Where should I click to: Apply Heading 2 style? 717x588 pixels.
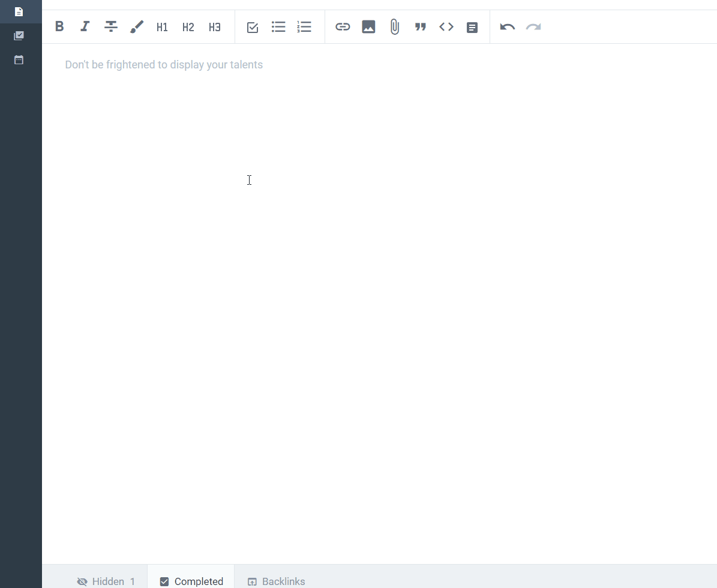(188, 27)
